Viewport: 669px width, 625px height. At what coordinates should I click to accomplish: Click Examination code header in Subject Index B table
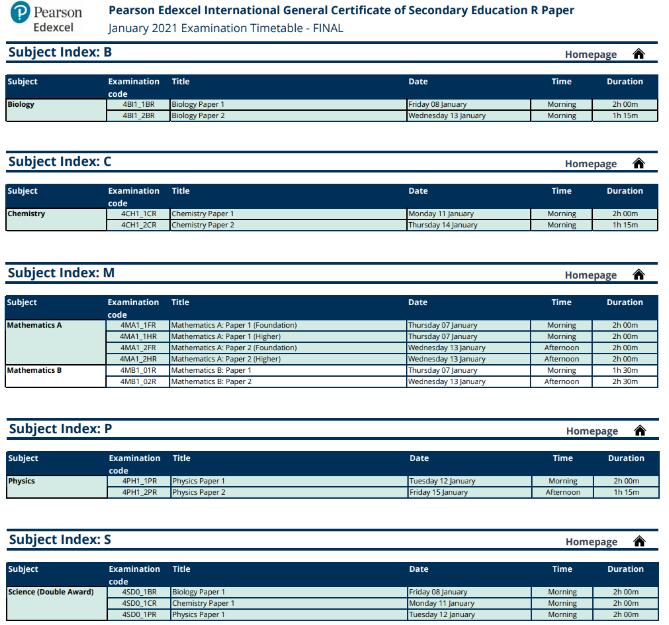[x=134, y=87]
